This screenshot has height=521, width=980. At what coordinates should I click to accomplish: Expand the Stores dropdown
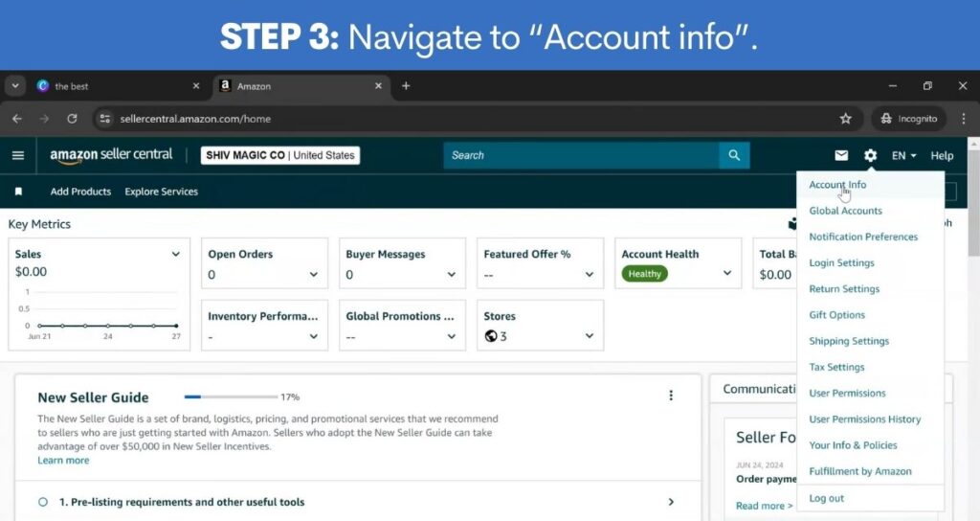point(589,336)
